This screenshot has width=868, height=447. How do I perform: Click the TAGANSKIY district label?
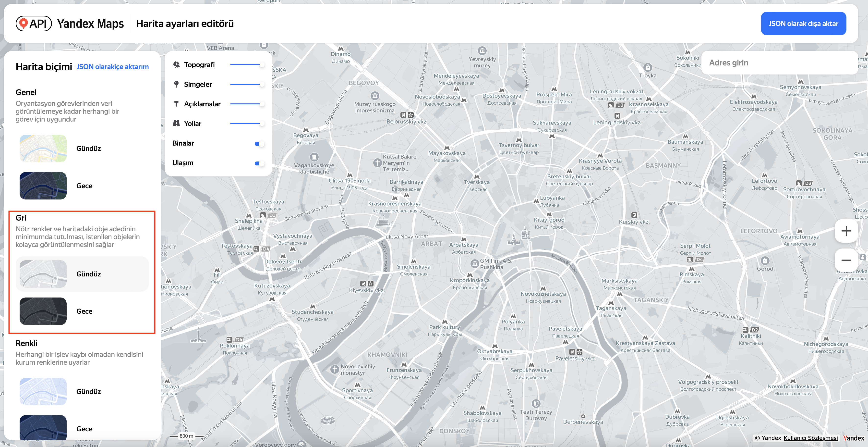[651, 300]
